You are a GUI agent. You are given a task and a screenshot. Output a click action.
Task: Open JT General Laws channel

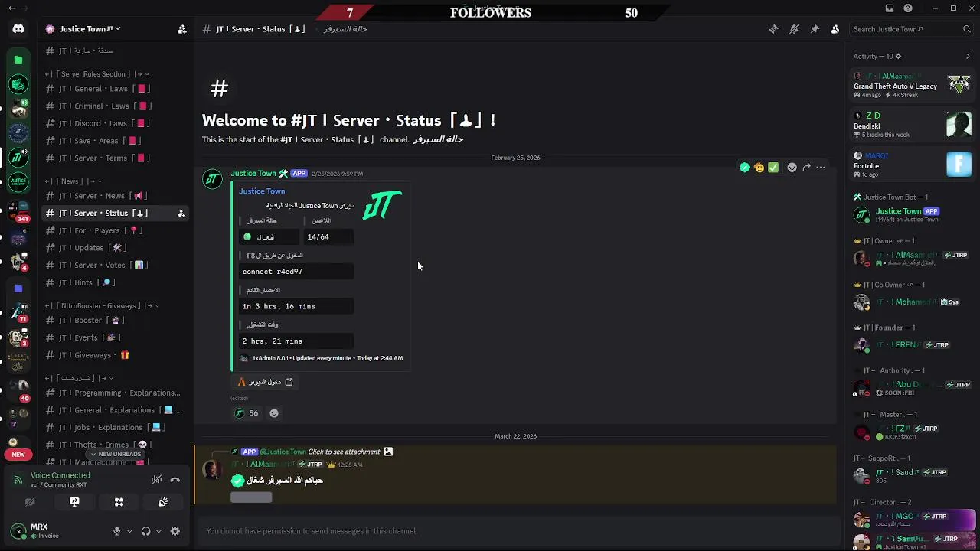click(115, 89)
